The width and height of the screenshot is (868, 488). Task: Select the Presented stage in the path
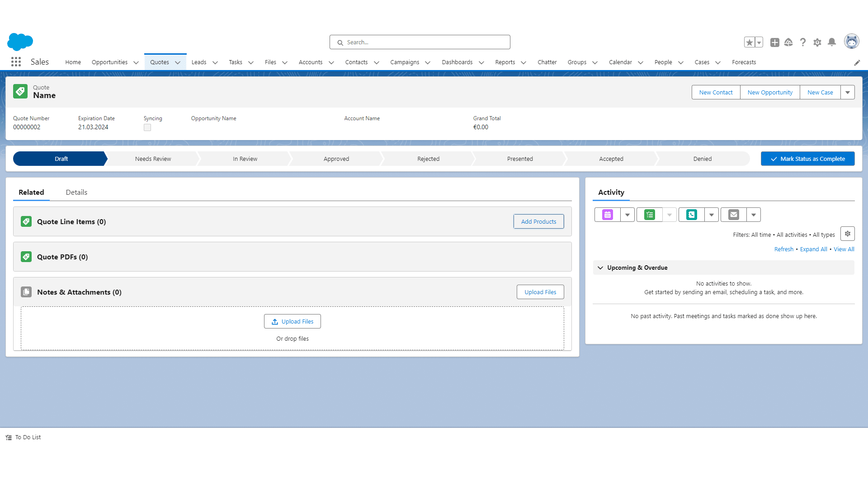[520, 159]
